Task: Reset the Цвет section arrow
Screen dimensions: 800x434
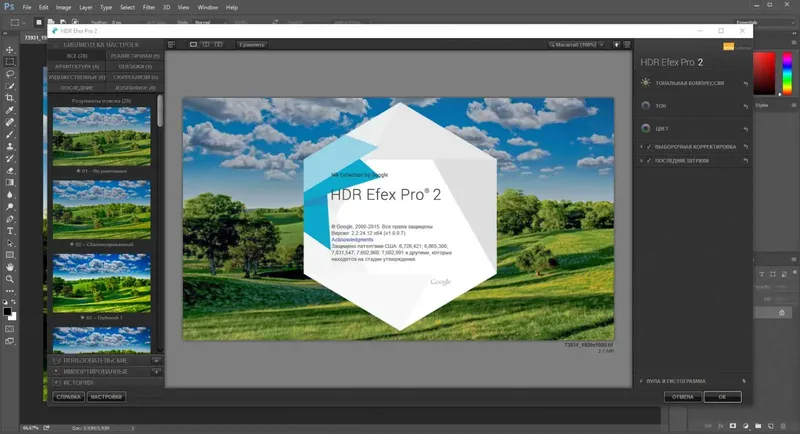Action: tap(745, 130)
